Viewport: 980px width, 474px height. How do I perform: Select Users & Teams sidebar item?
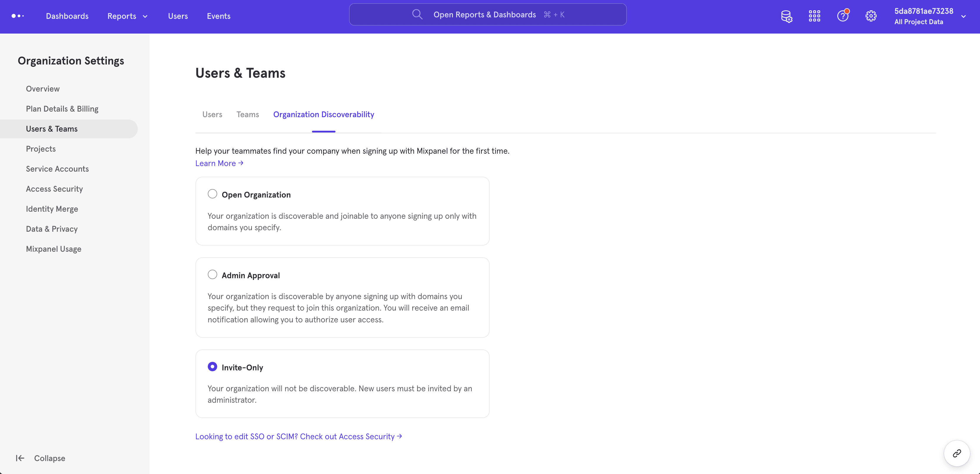pos(69,129)
